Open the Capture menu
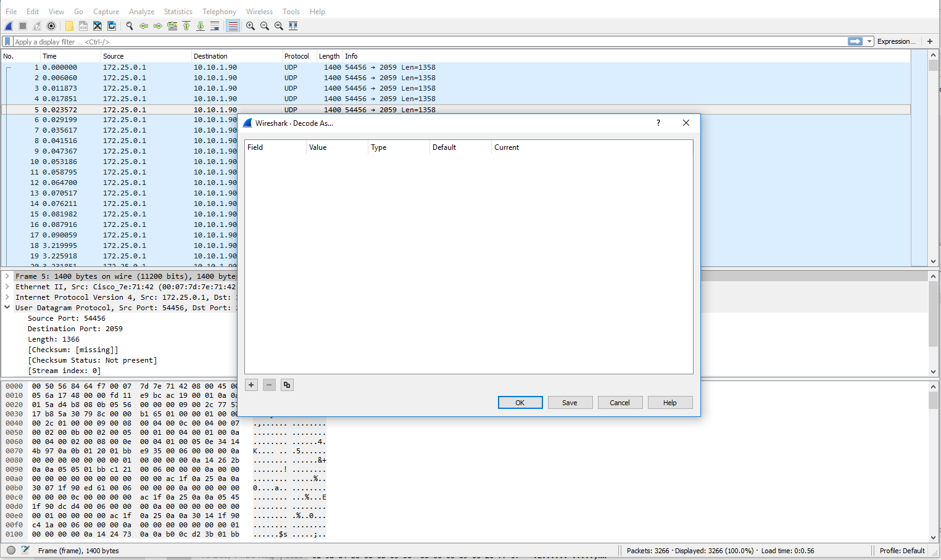The image size is (941, 560). 106,11
